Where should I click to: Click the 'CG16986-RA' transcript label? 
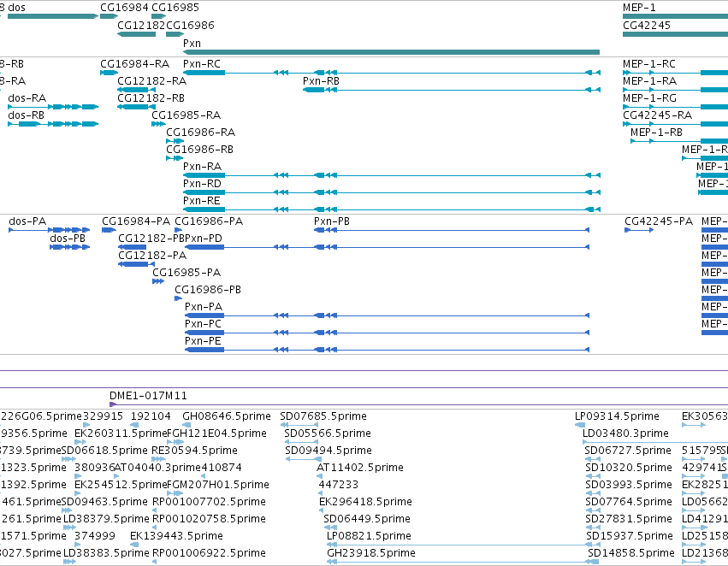tap(200, 133)
